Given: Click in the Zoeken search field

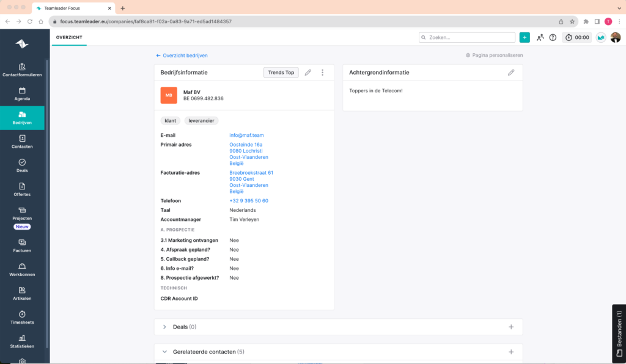Looking at the screenshot, I should point(467,37).
